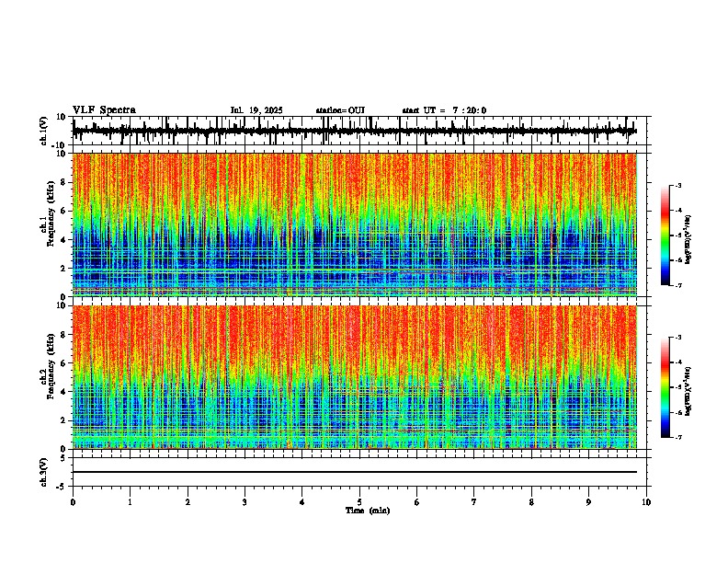Click the ch.2 frequency tick "4"
Screen dimensions: 728x563
click(x=64, y=392)
